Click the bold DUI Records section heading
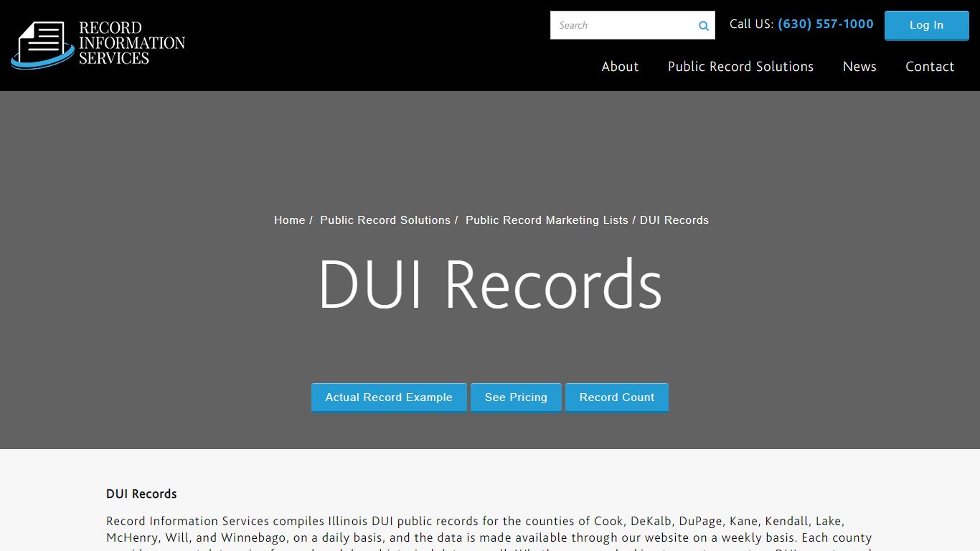Screen dimensions: 980x551 pyautogui.click(x=141, y=494)
